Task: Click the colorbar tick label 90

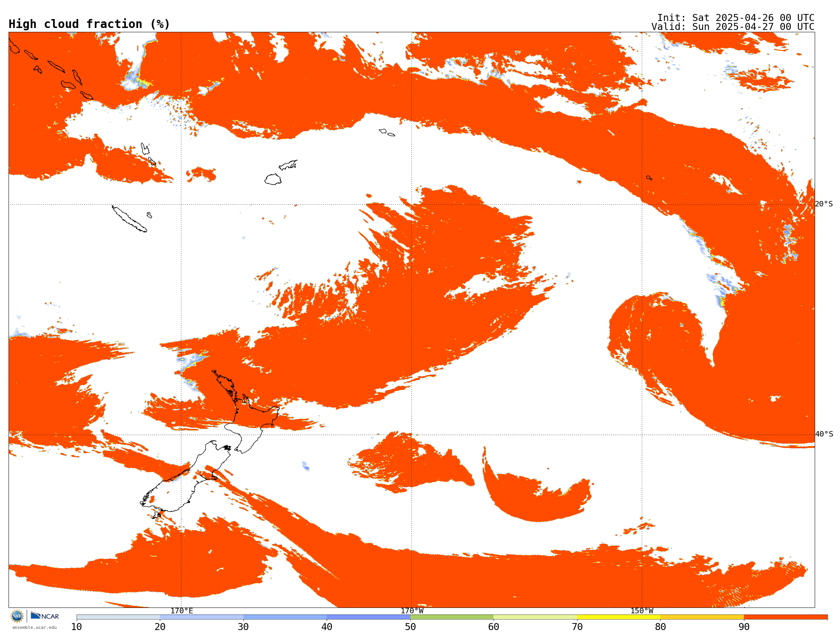Action: tap(744, 627)
